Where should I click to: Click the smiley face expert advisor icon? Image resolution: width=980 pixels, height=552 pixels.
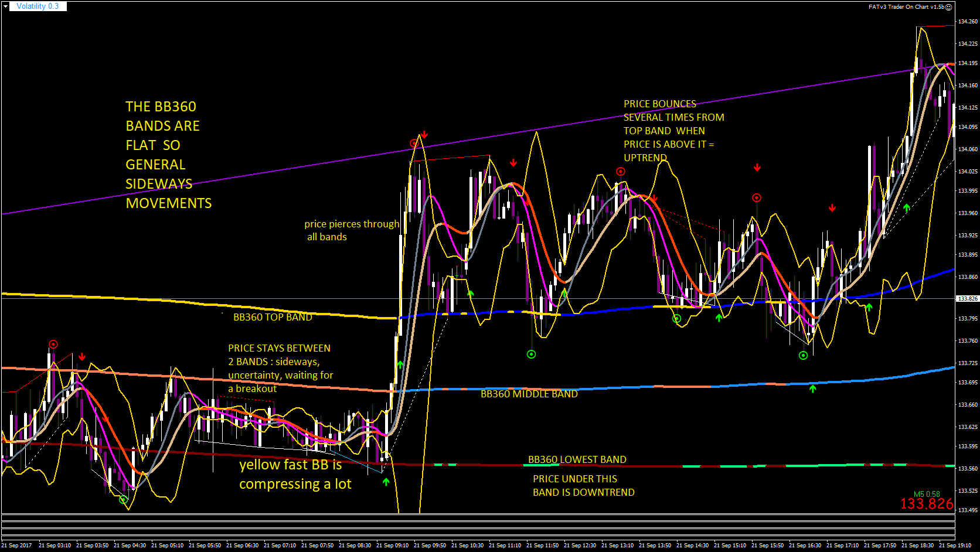949,7
